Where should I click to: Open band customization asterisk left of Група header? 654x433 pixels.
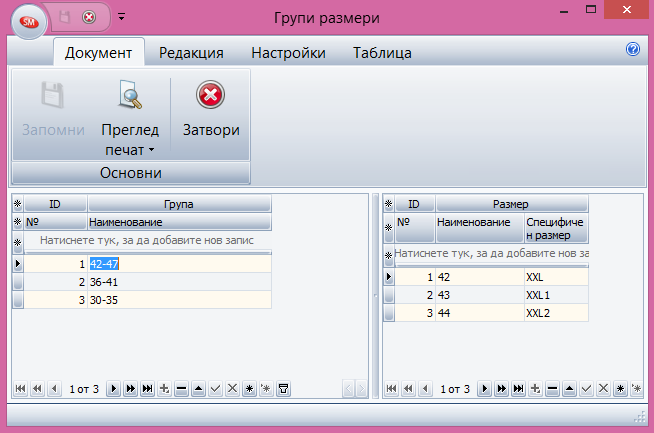point(18,204)
